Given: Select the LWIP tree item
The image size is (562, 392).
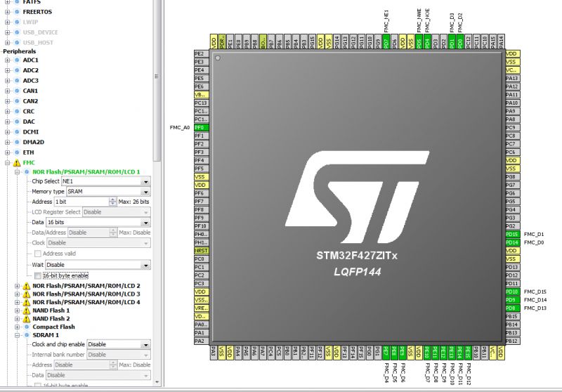Looking at the screenshot, I should [30, 22].
